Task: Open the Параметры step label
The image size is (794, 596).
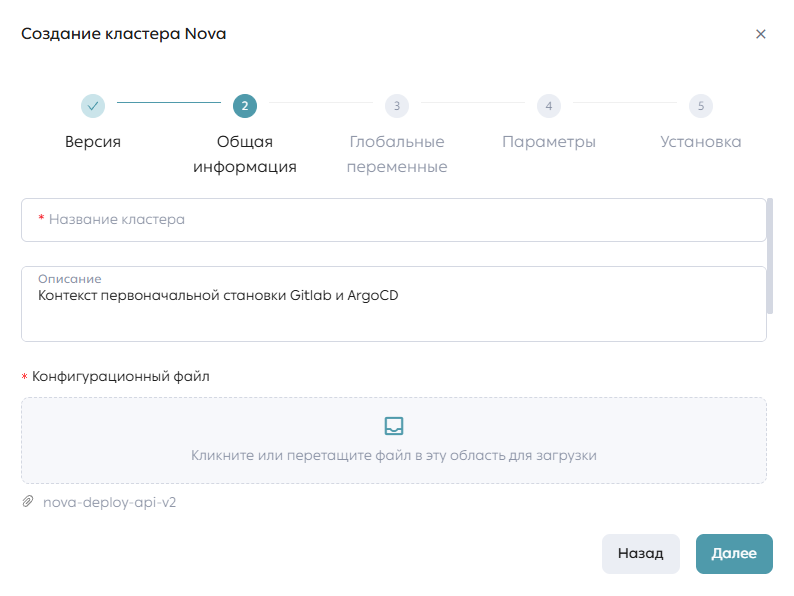Action: 548,142
